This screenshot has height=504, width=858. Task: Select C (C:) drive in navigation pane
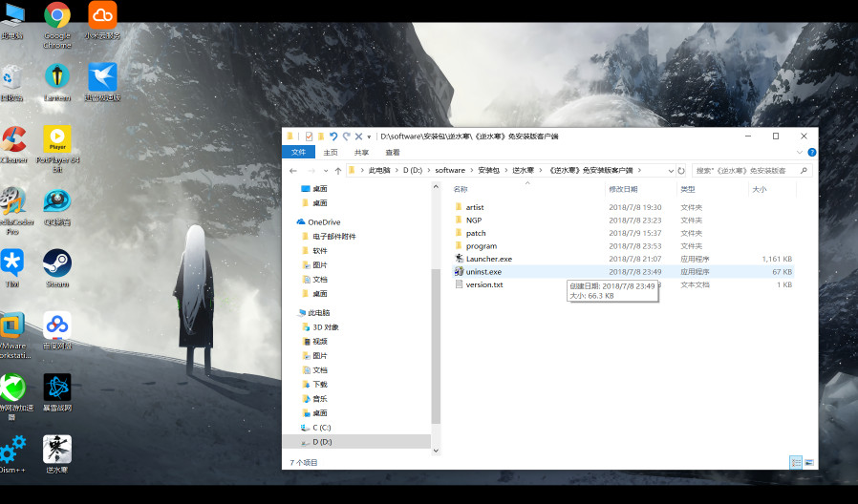pyautogui.click(x=321, y=428)
